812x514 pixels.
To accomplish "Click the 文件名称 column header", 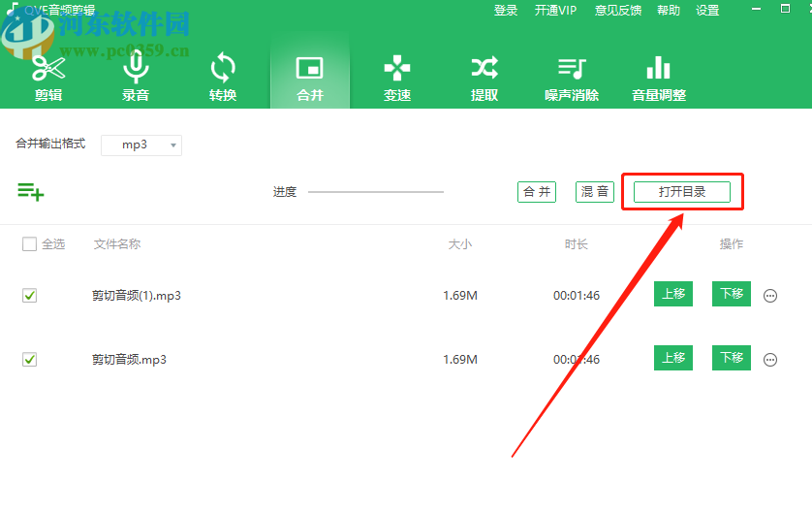I will tap(117, 244).
